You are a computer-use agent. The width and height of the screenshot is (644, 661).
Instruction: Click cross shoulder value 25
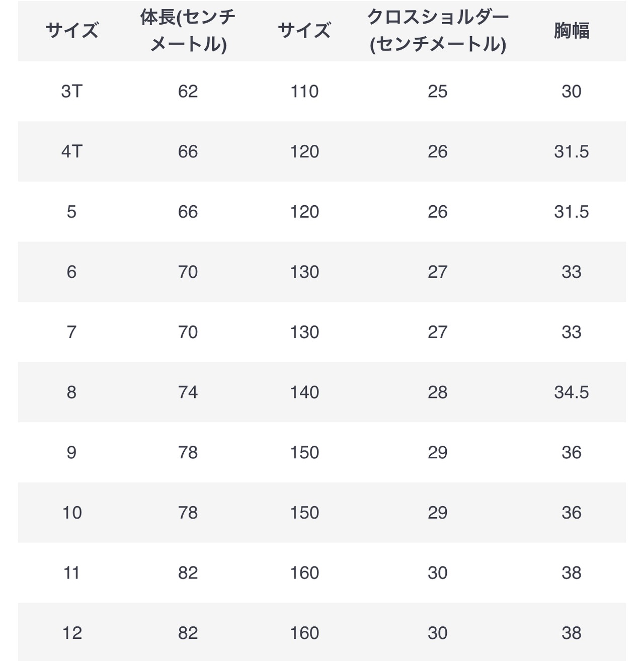click(x=438, y=91)
